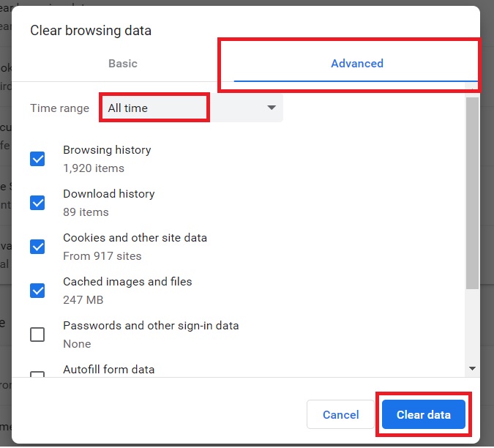The width and height of the screenshot is (494, 448).
Task: Uncheck the Browsing history checkbox
Action: pos(37,159)
